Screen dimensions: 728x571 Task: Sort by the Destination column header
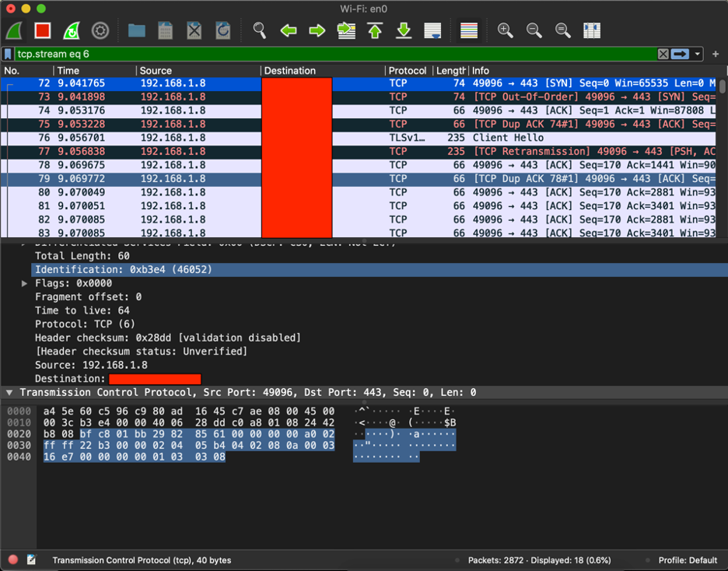[323, 71]
